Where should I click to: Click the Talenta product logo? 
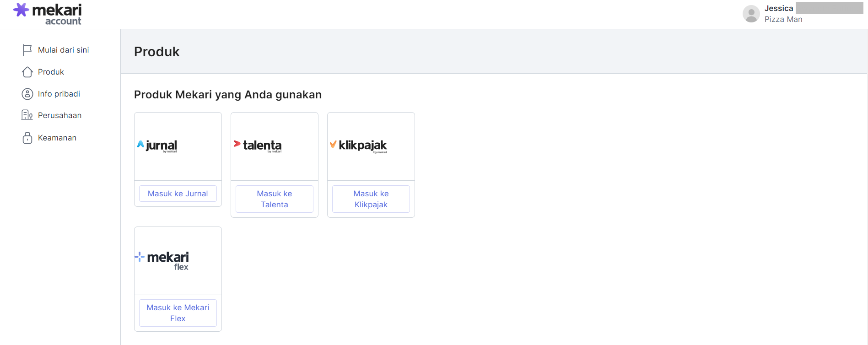tap(258, 146)
